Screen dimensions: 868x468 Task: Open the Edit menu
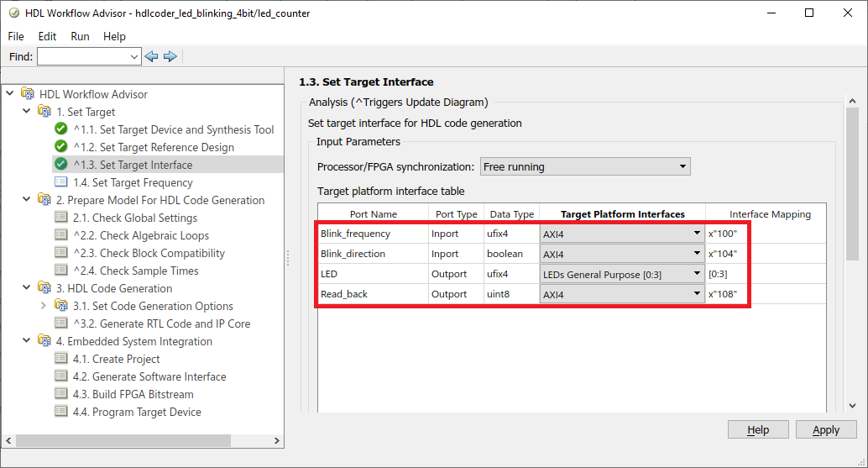tap(47, 36)
